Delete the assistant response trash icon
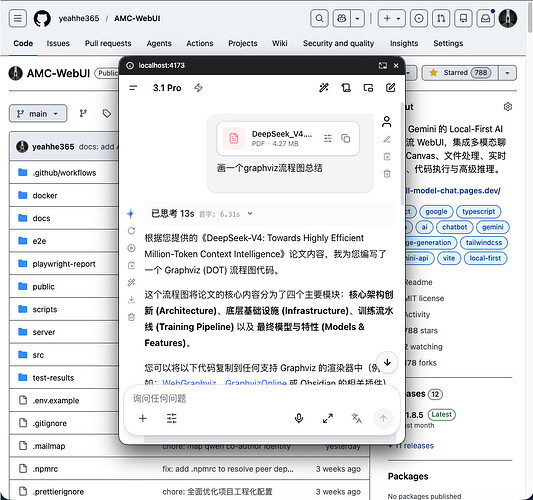This screenshot has height=500, width=533. 131,317
